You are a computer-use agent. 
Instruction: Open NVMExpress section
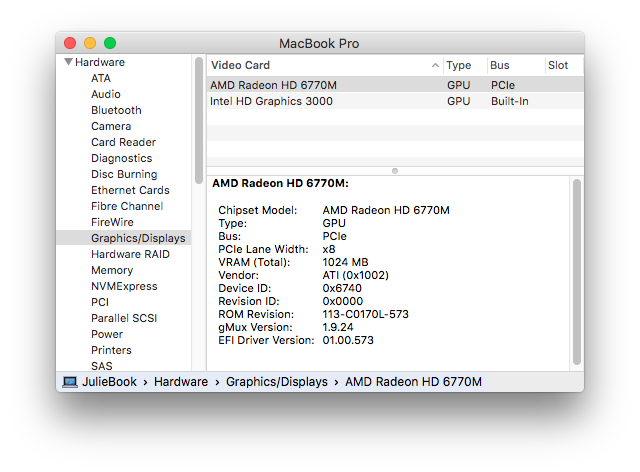tap(124, 286)
